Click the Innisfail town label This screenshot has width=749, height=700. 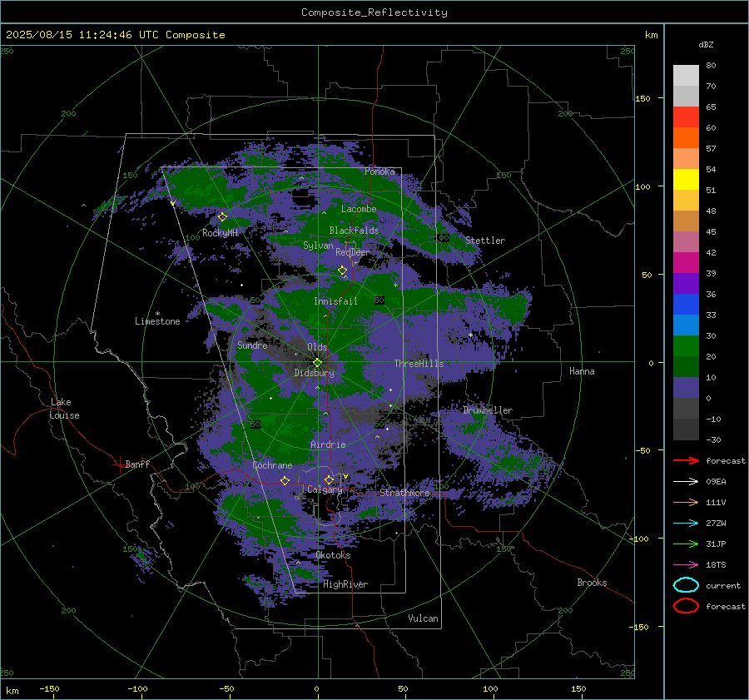click(x=335, y=301)
